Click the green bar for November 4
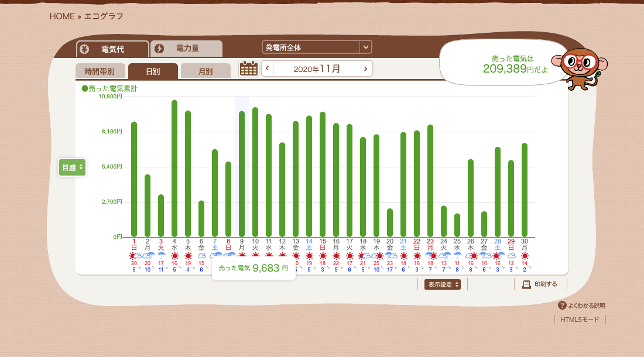The height and width of the screenshot is (357, 644). click(174, 169)
